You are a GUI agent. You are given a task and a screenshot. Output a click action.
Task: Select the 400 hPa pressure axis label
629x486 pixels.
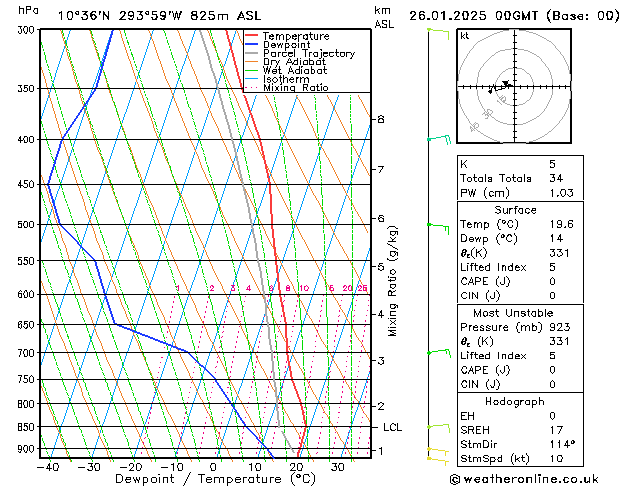point(28,140)
